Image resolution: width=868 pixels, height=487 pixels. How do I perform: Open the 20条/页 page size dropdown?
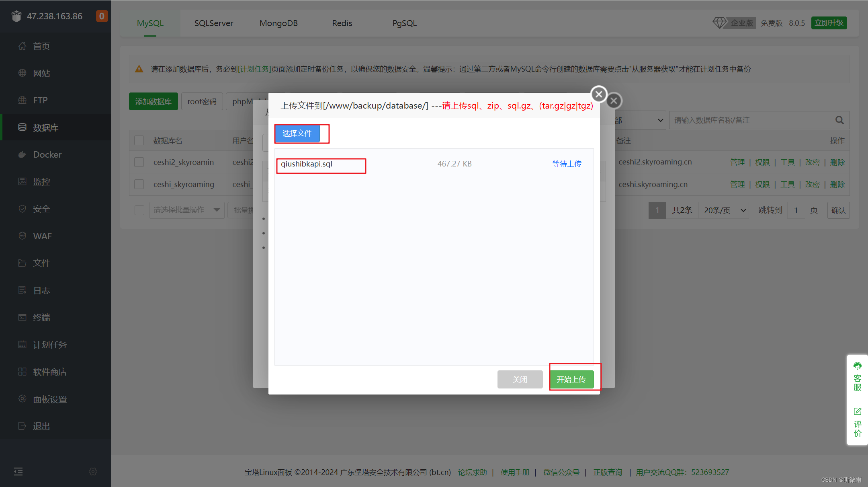[x=724, y=210]
